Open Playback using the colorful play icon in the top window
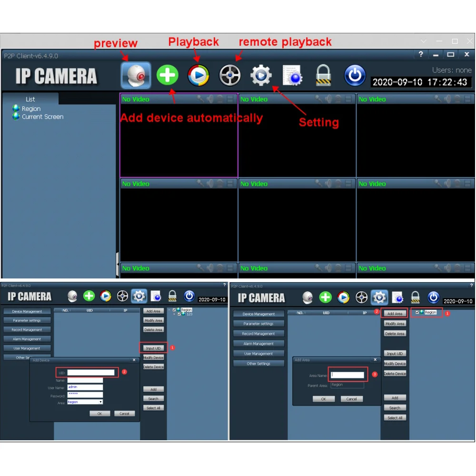This screenshot has height=476, width=476. tap(198, 75)
